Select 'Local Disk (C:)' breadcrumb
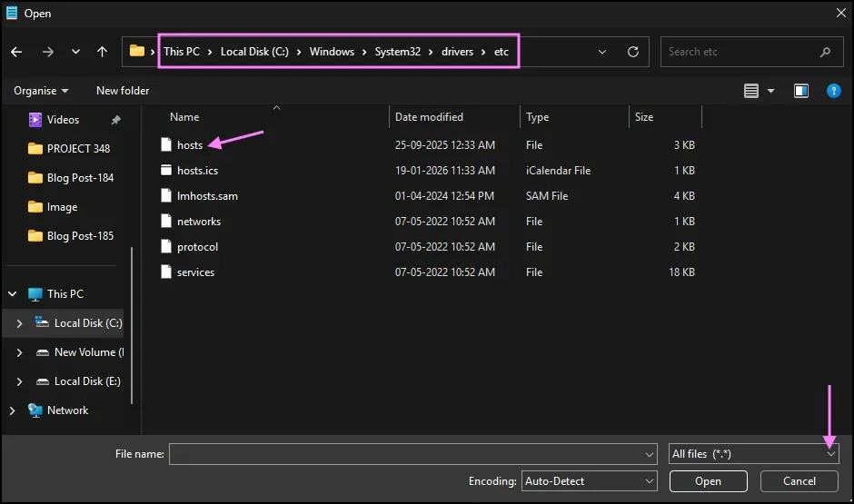The image size is (854, 504). (x=254, y=52)
